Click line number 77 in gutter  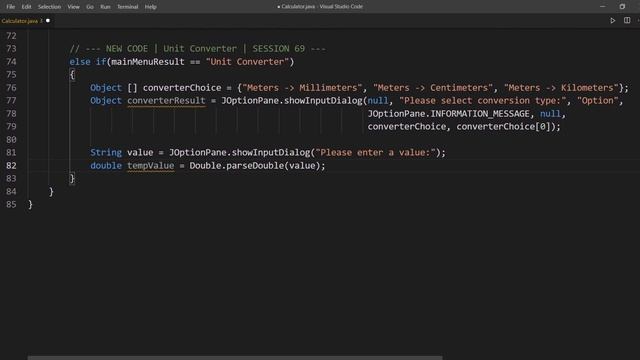[x=11, y=101]
